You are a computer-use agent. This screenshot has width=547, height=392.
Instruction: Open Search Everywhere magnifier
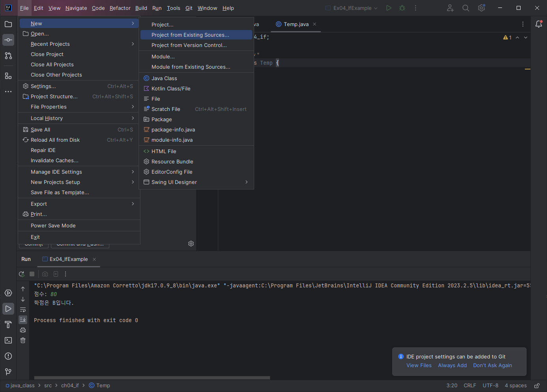466,8
